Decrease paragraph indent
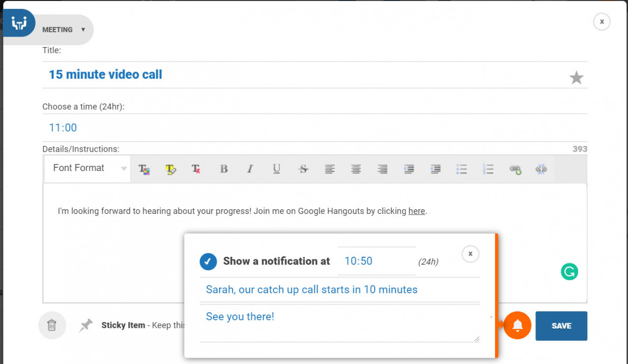Image resolution: width=628 pixels, height=364 pixels. (435, 169)
